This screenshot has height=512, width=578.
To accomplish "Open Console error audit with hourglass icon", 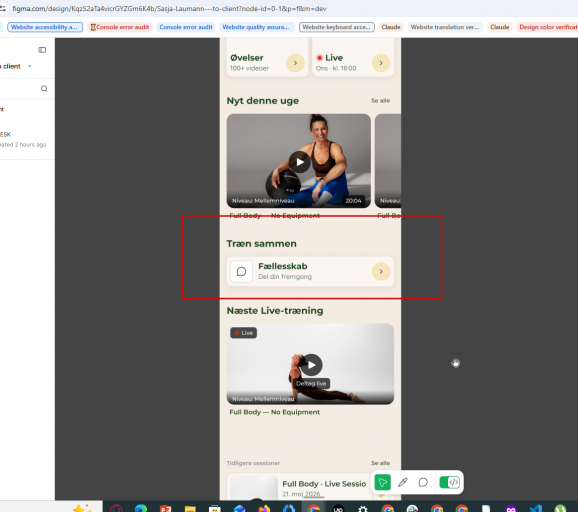I will click(x=120, y=27).
